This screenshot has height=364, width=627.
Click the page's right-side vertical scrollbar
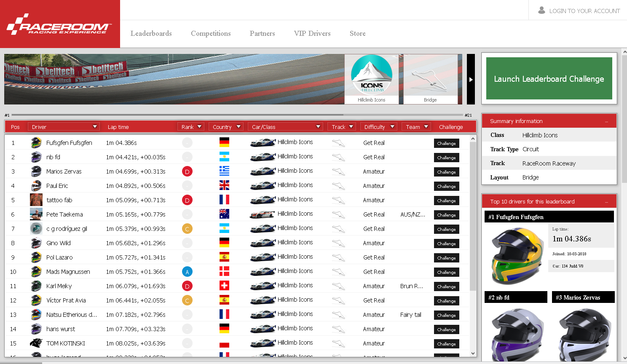(x=624, y=118)
